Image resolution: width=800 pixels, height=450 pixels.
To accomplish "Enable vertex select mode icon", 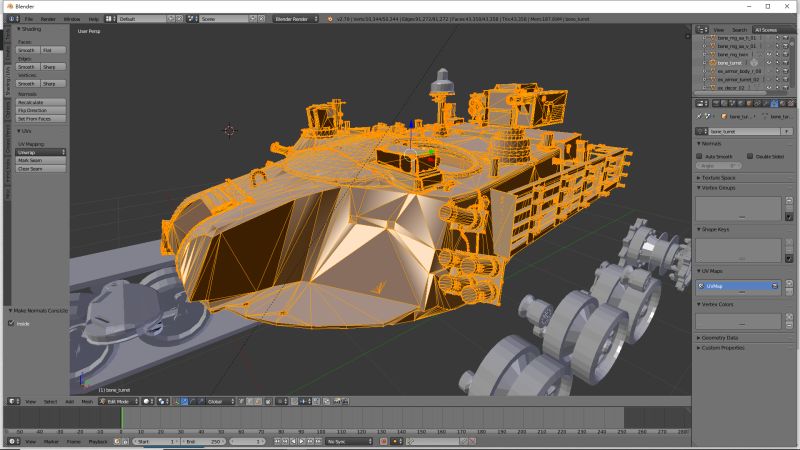I will click(242, 402).
